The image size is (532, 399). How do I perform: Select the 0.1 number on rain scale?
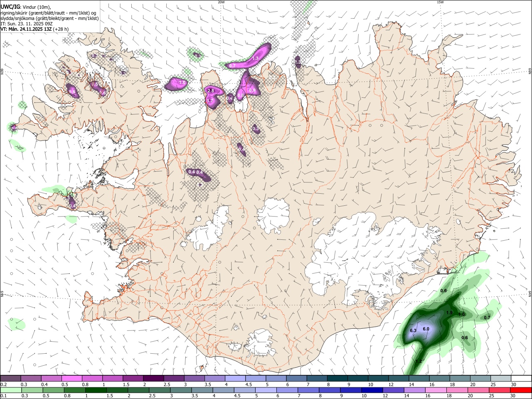click(x=3, y=396)
